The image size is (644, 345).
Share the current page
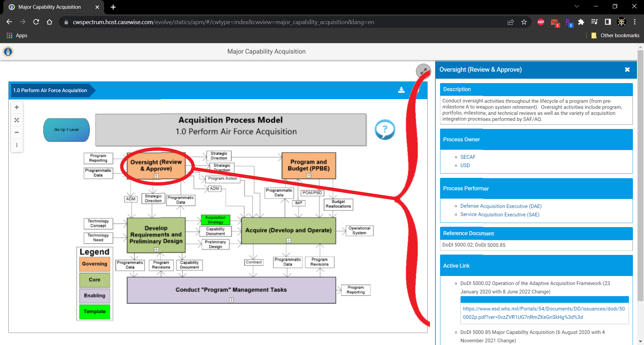tap(511, 22)
